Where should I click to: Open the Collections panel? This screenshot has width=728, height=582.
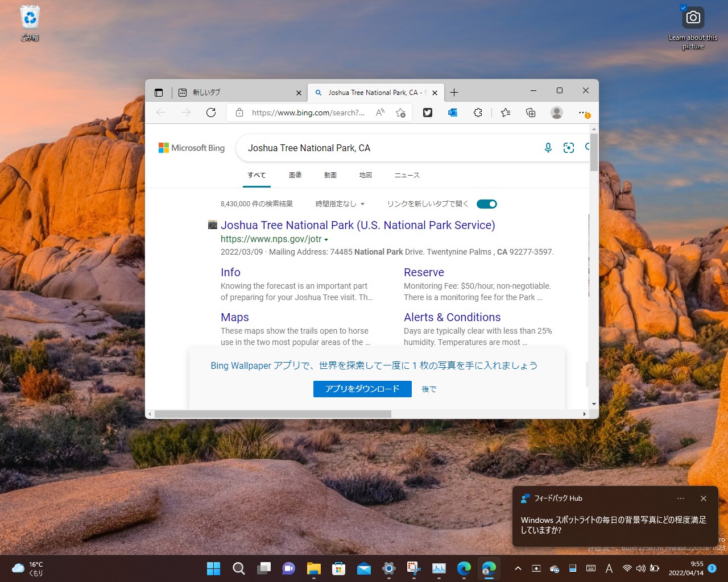pyautogui.click(x=531, y=113)
